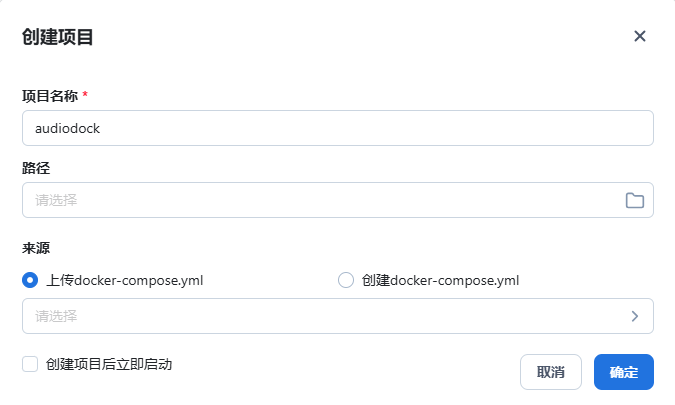Click the 路径 field label

[x=36, y=168]
